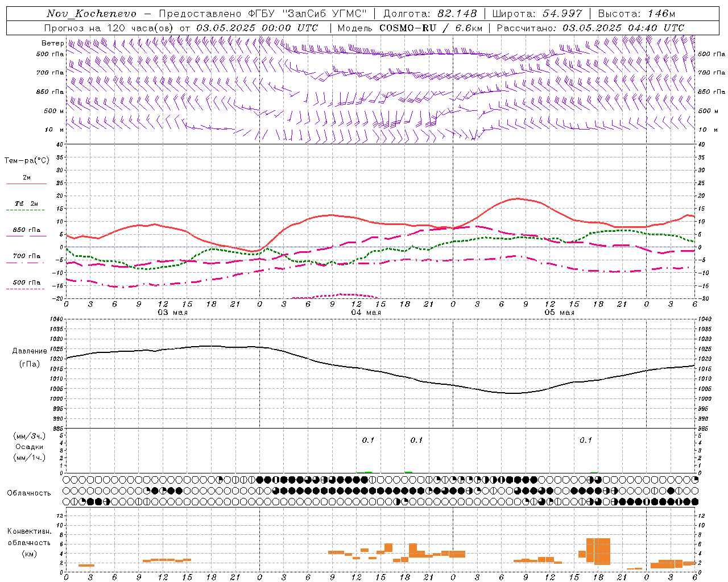Click the 'Высота: 146м' header value
This screenshot has height=582, width=728.
pyautogui.click(x=636, y=14)
